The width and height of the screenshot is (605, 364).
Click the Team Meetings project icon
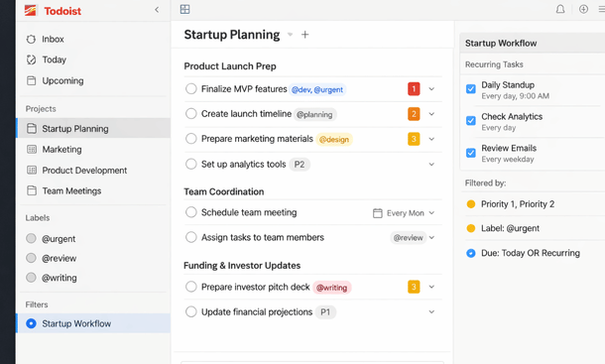(32, 190)
